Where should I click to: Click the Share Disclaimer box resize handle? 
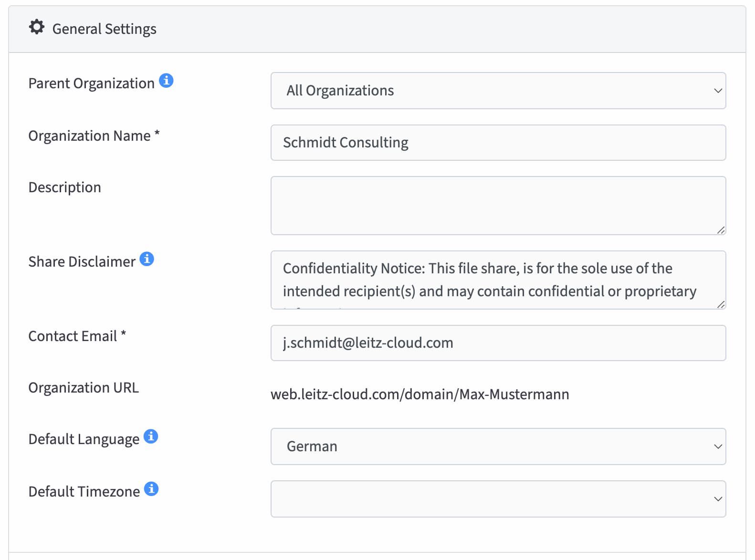(721, 304)
